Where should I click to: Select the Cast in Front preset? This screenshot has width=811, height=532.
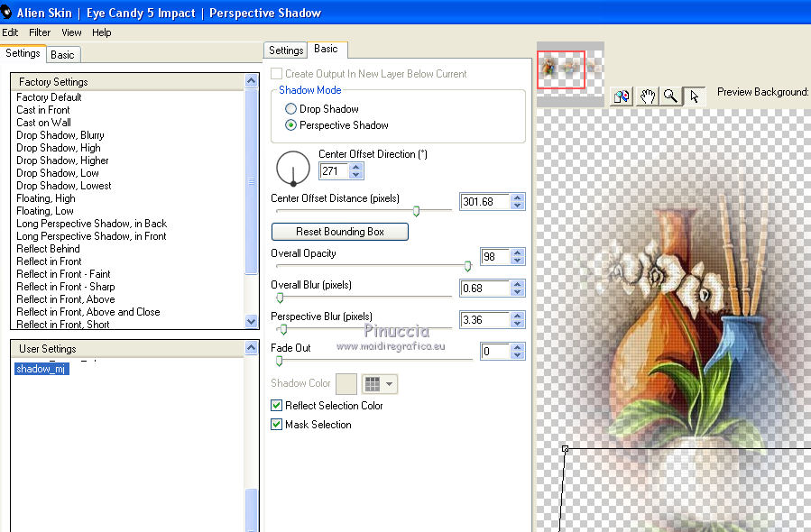pos(43,110)
